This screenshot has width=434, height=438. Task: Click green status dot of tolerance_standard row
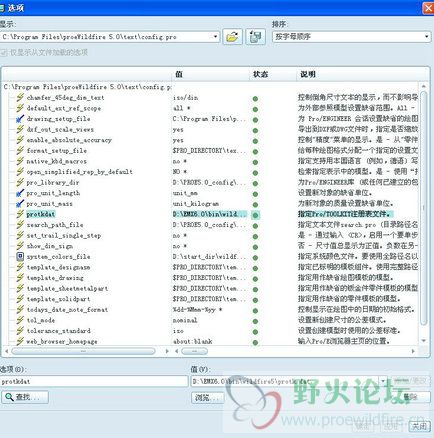[255, 332]
